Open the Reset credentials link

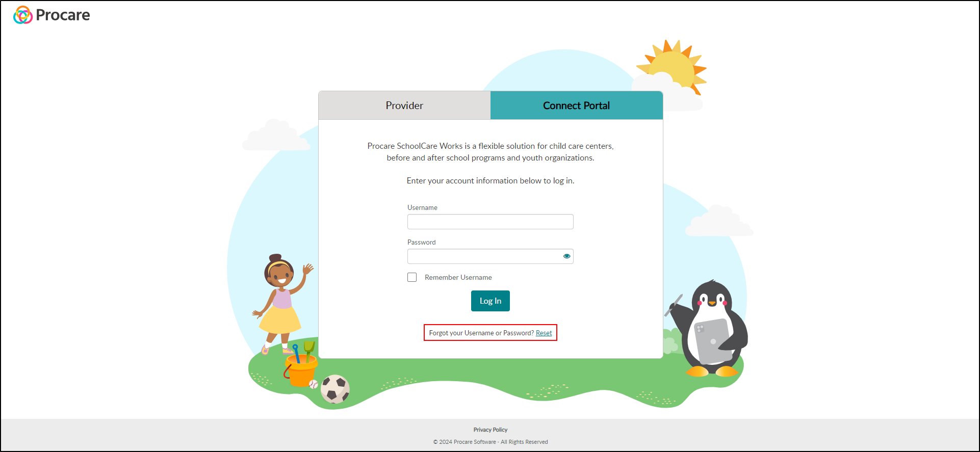click(x=544, y=333)
